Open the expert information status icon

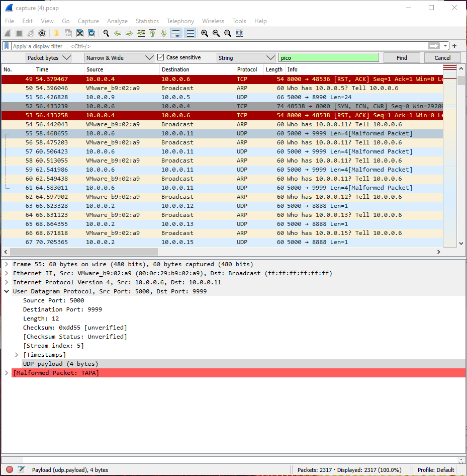pyautogui.click(x=10, y=469)
